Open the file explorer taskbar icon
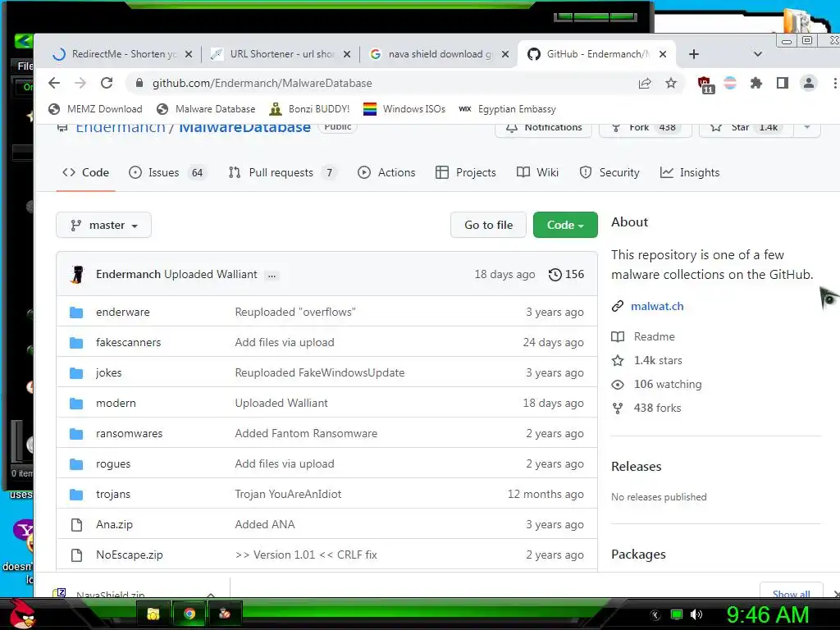The image size is (840, 630). click(153, 614)
